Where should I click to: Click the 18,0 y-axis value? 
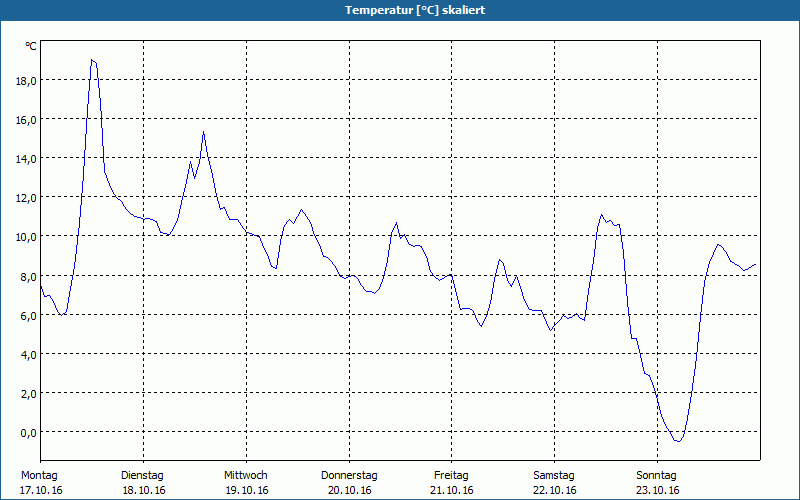[x=26, y=81]
